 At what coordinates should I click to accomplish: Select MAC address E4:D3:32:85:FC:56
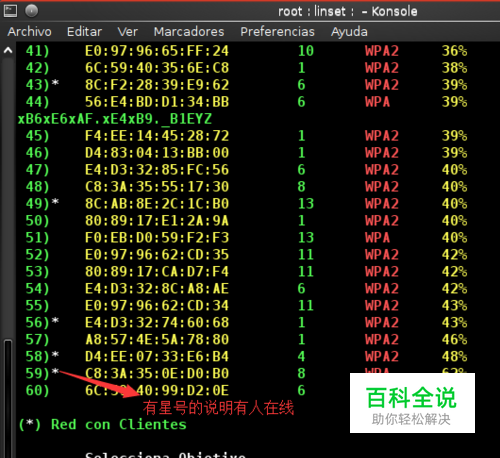[x=157, y=170]
